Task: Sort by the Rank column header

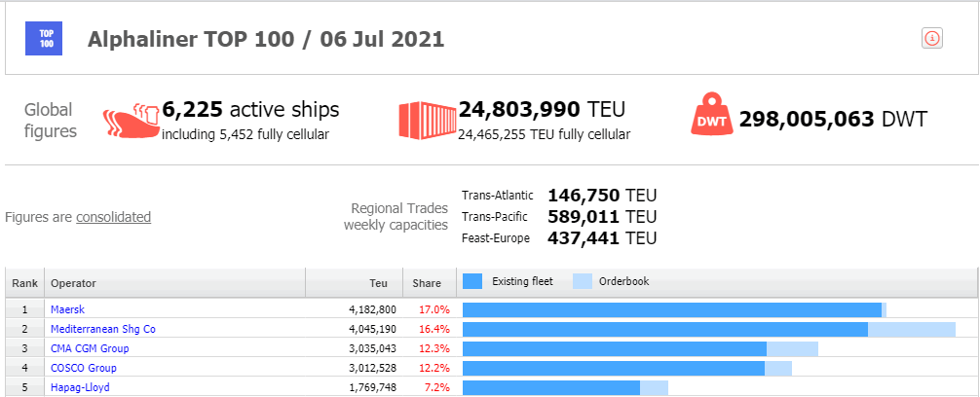Action: click(24, 283)
